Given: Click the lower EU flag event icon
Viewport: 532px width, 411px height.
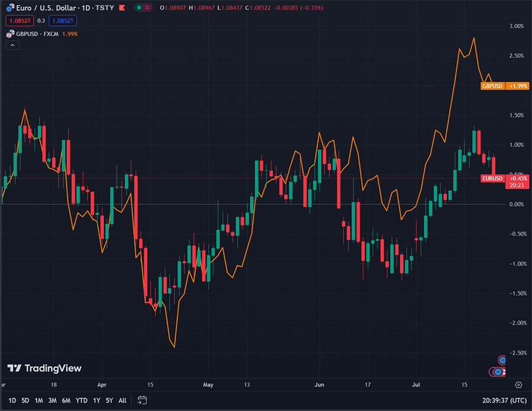Looking at the screenshot, I should pyautogui.click(x=498, y=372).
